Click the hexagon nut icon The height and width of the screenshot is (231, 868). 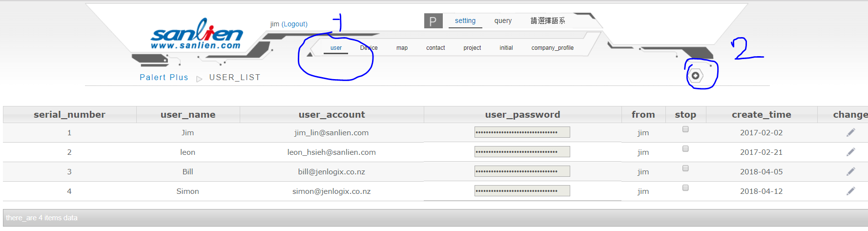(x=695, y=76)
